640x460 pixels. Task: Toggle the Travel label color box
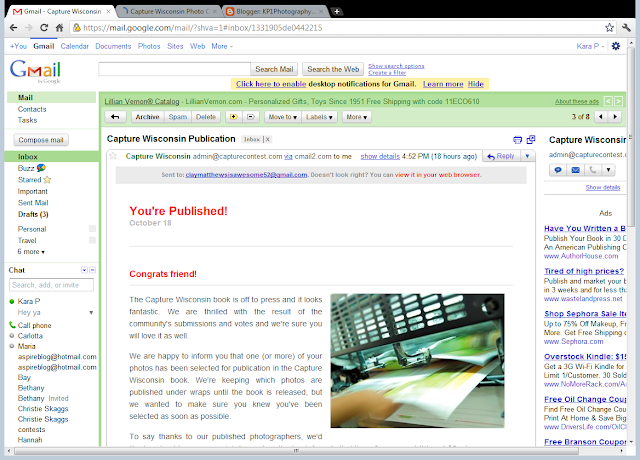(x=92, y=240)
